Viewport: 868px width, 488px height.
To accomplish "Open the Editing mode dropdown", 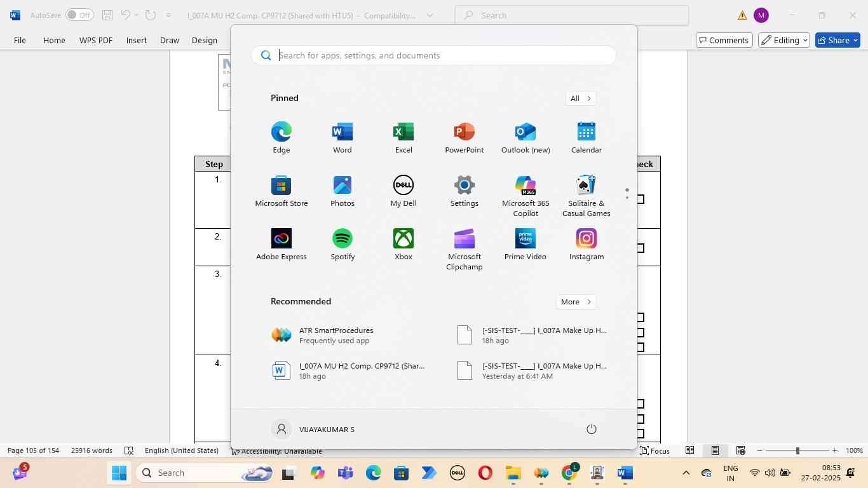I will (783, 40).
